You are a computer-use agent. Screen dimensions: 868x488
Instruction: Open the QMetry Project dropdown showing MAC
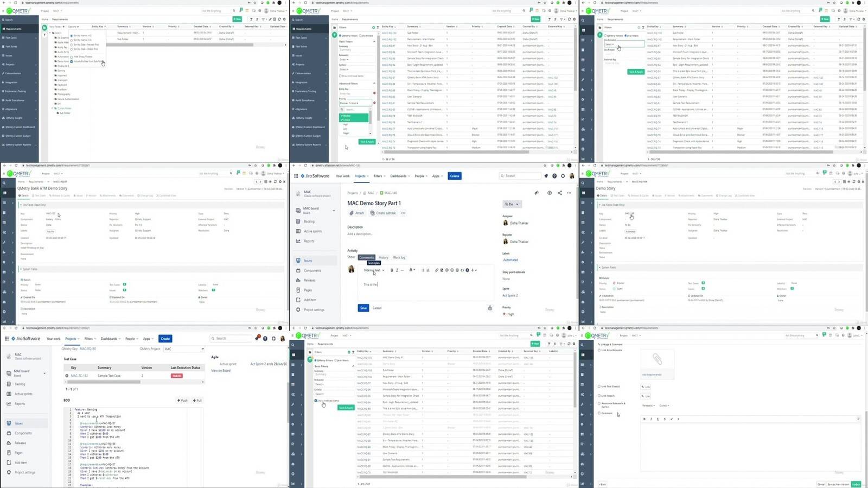tap(184, 349)
